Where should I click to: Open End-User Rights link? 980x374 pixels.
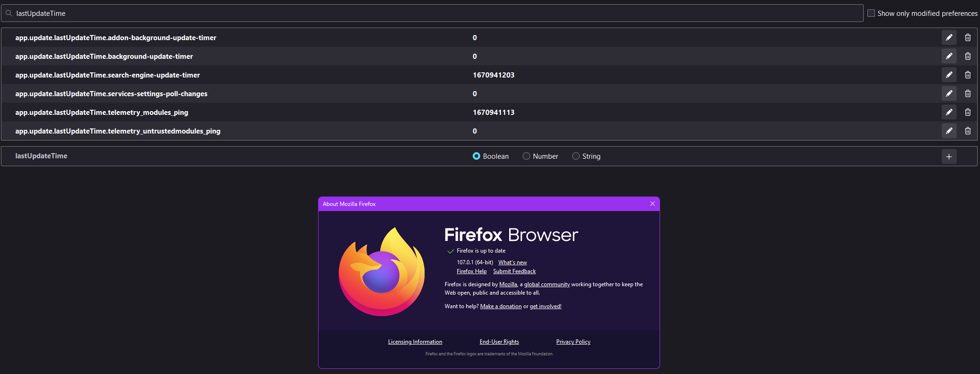click(499, 342)
